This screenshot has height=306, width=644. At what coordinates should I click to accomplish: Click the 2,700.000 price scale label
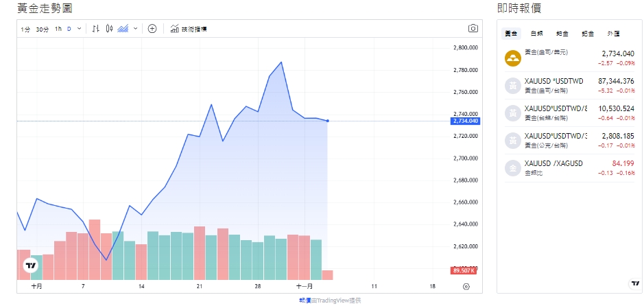(x=465, y=158)
